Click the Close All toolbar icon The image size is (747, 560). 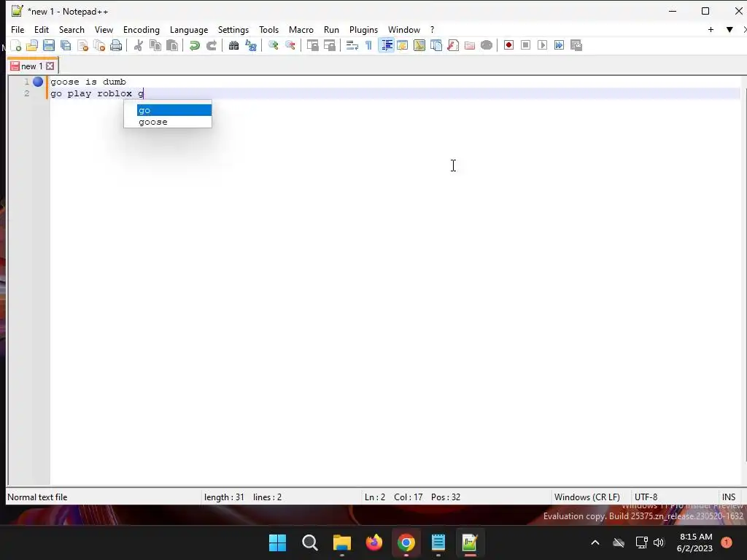[x=99, y=45]
